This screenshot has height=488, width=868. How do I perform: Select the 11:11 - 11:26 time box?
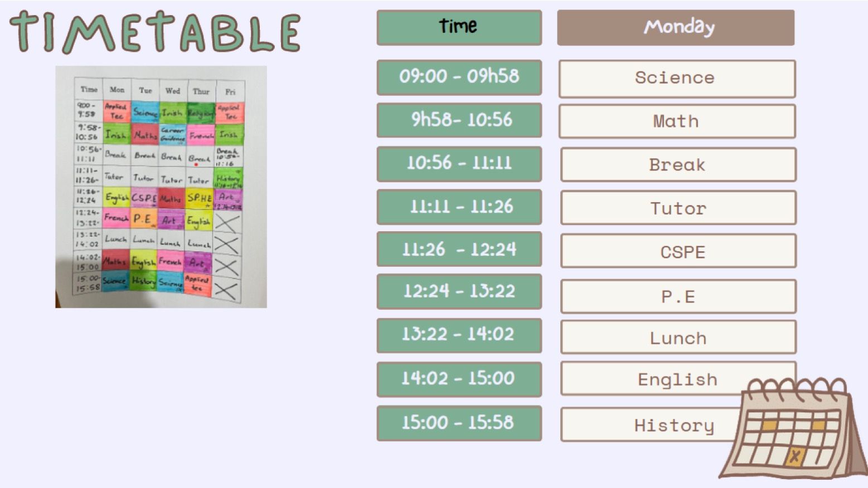pos(459,207)
